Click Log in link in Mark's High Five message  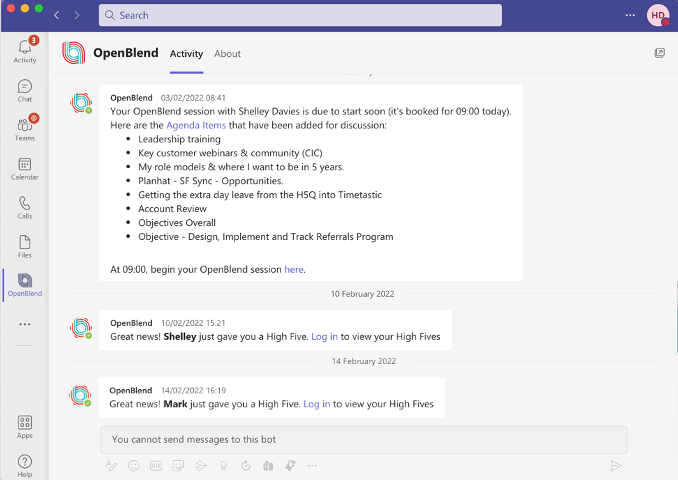(317, 404)
